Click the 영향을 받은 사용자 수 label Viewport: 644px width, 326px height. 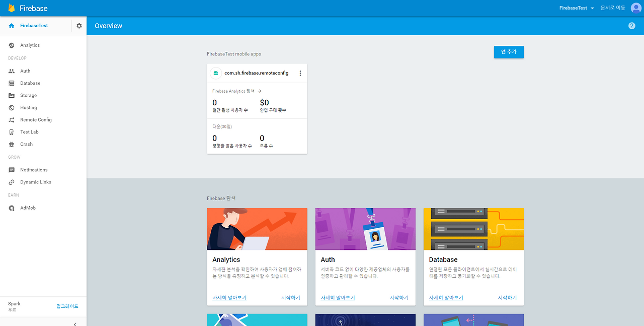point(232,146)
